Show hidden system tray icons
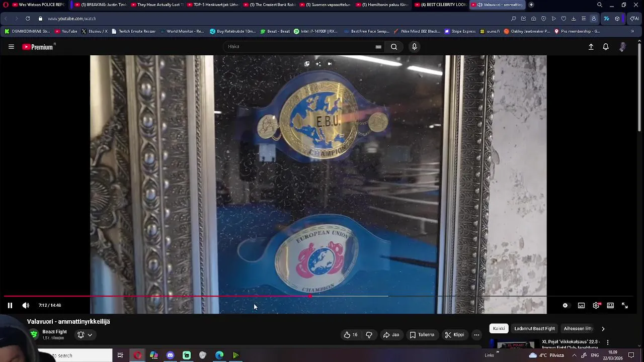 pyautogui.click(x=574, y=355)
